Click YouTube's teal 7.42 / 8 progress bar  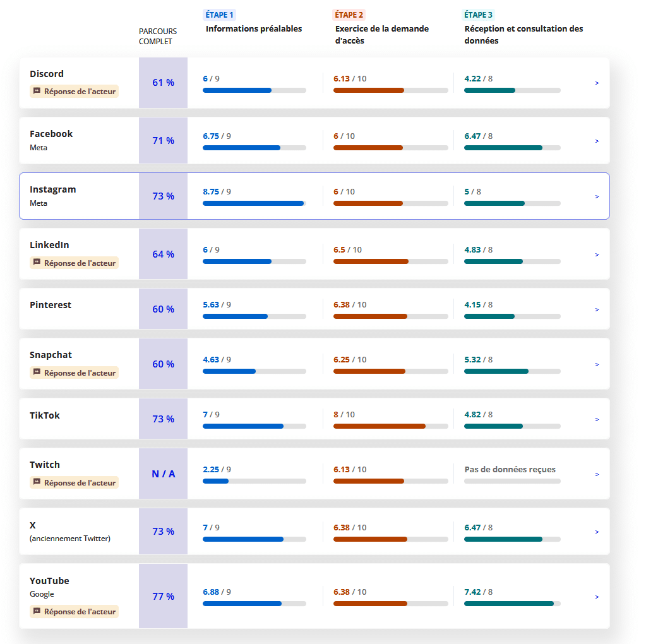tap(512, 604)
